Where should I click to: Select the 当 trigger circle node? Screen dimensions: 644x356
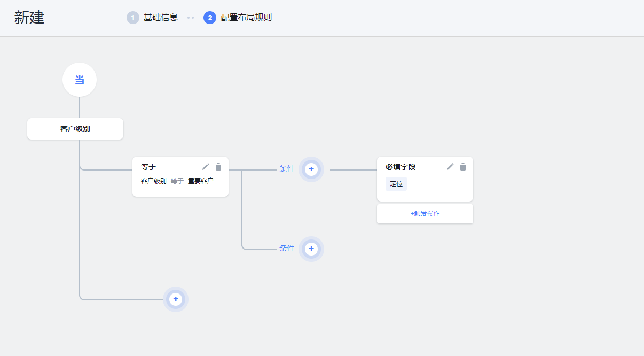pos(79,79)
